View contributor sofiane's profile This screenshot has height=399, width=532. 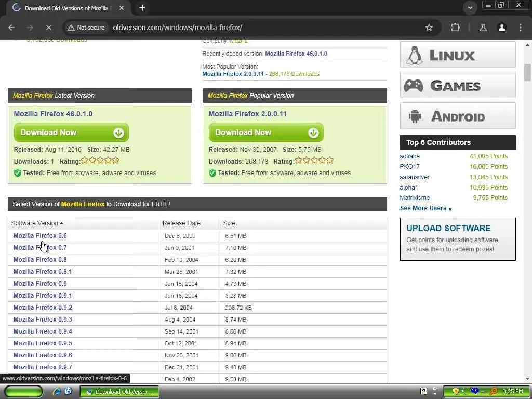point(409,156)
